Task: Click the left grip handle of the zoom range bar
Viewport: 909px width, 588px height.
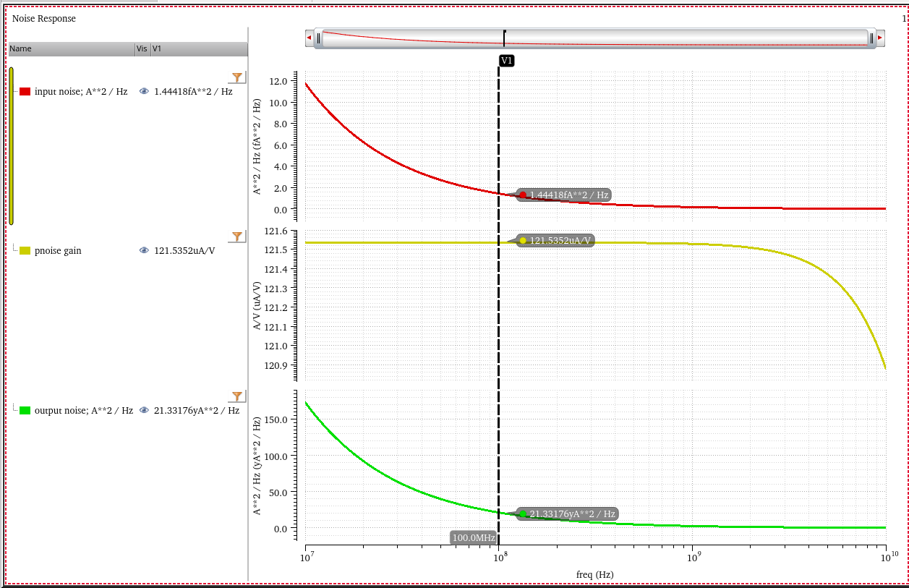Action: pos(318,38)
